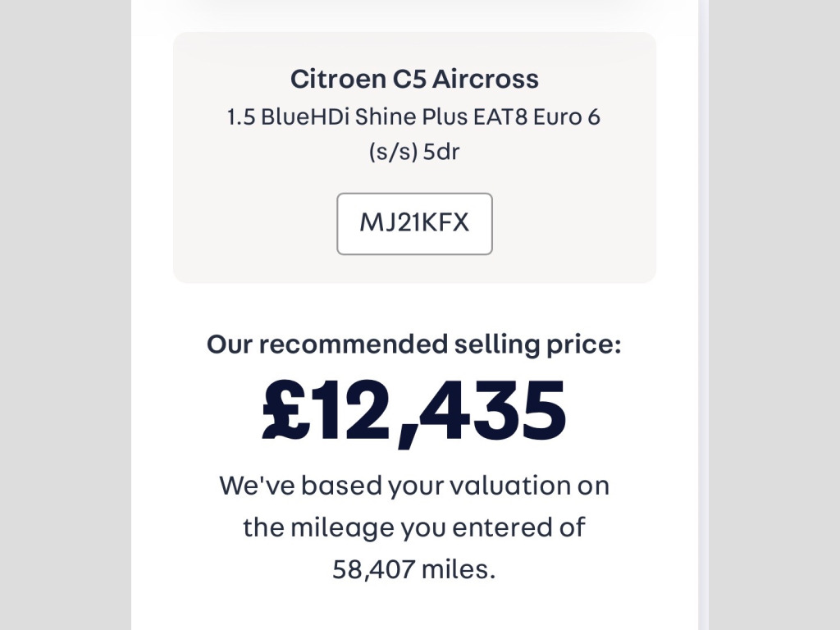Click the £12,435 price figure
The image size is (840, 630).
[414, 409]
